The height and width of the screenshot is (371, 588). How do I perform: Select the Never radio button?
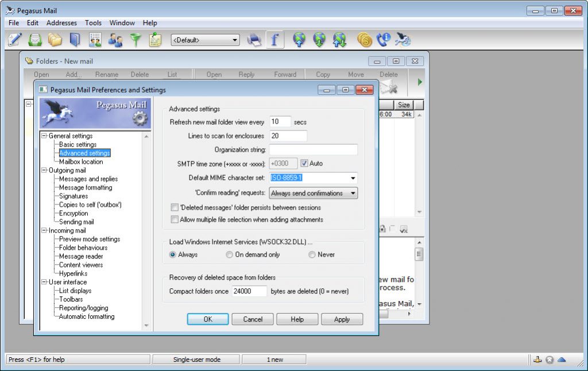click(312, 254)
